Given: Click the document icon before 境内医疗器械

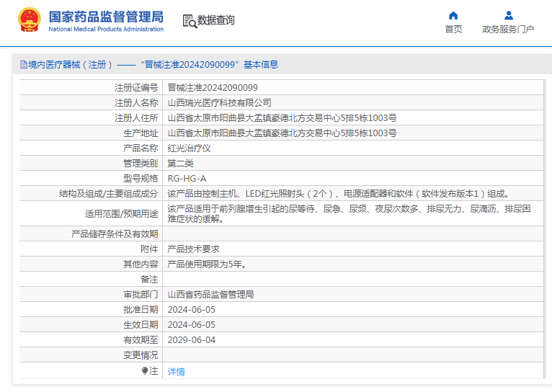Looking at the screenshot, I should point(24,64).
